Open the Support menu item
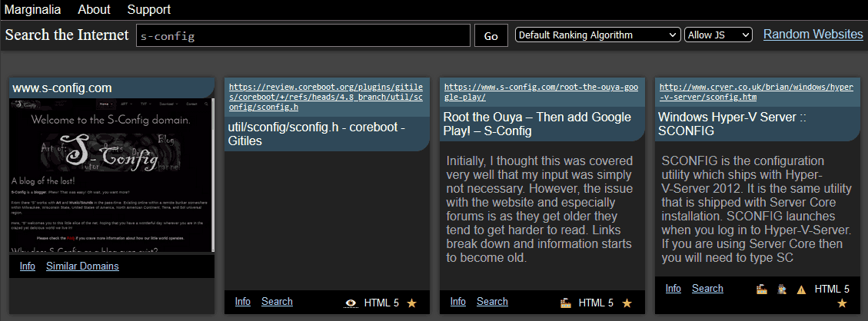This screenshot has width=868, height=321. click(x=149, y=9)
